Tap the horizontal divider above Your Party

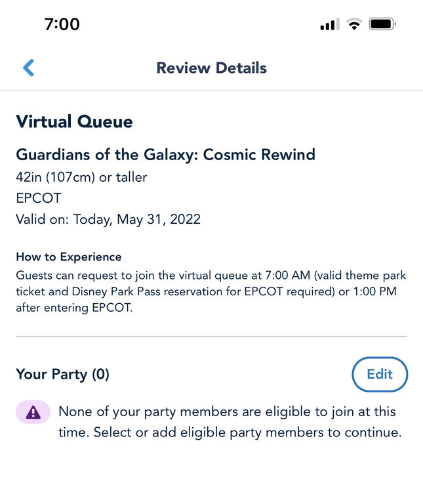tap(211, 337)
